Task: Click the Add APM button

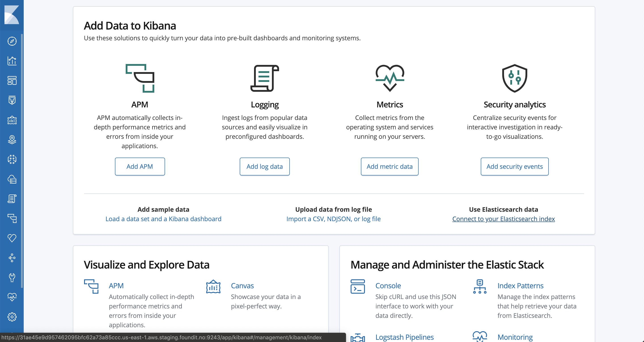Action: [x=140, y=166]
